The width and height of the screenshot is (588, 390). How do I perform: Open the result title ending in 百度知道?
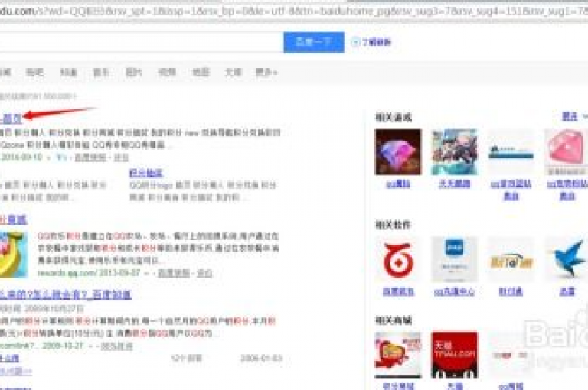click(x=66, y=295)
